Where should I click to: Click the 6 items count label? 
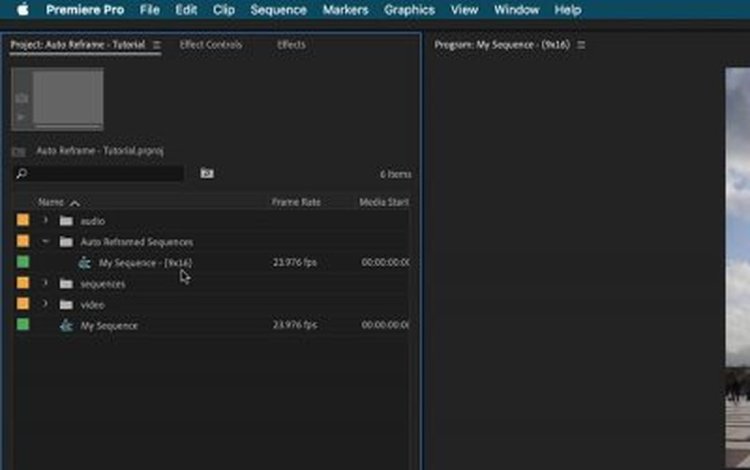[x=396, y=175]
